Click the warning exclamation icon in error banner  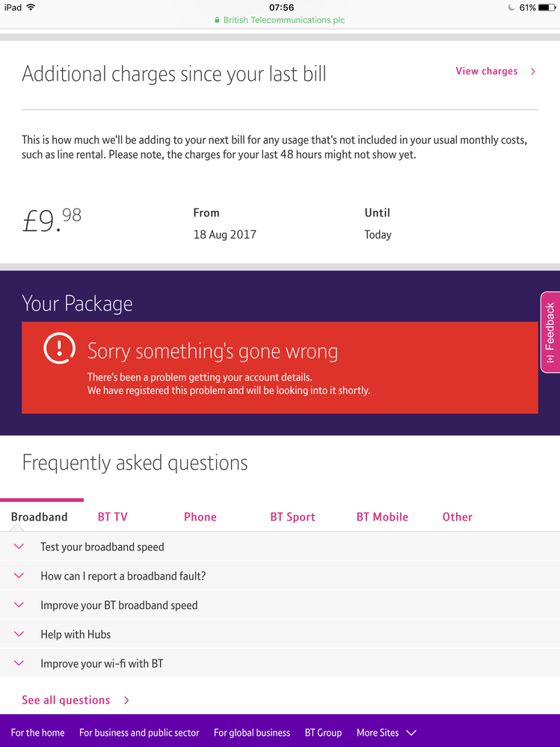click(59, 348)
